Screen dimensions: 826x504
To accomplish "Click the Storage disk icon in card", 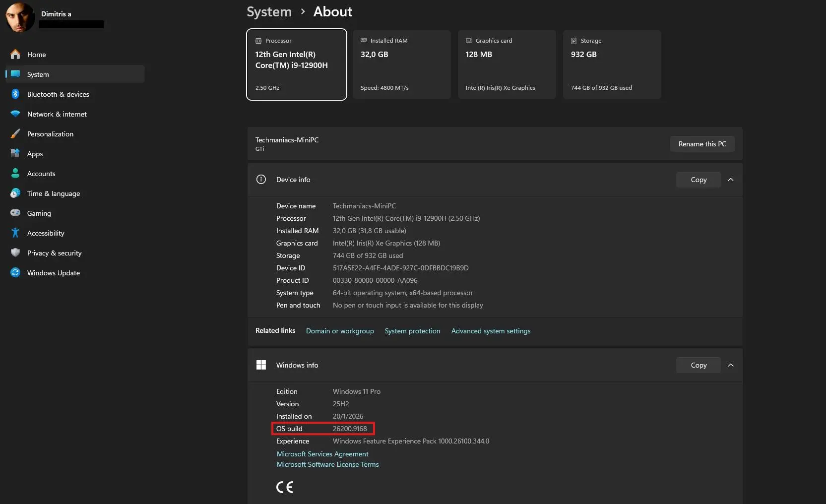I will click(x=574, y=41).
